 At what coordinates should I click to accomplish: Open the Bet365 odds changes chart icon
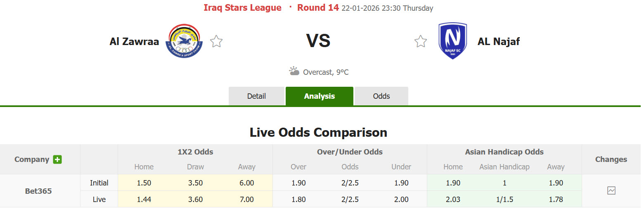tap(611, 190)
